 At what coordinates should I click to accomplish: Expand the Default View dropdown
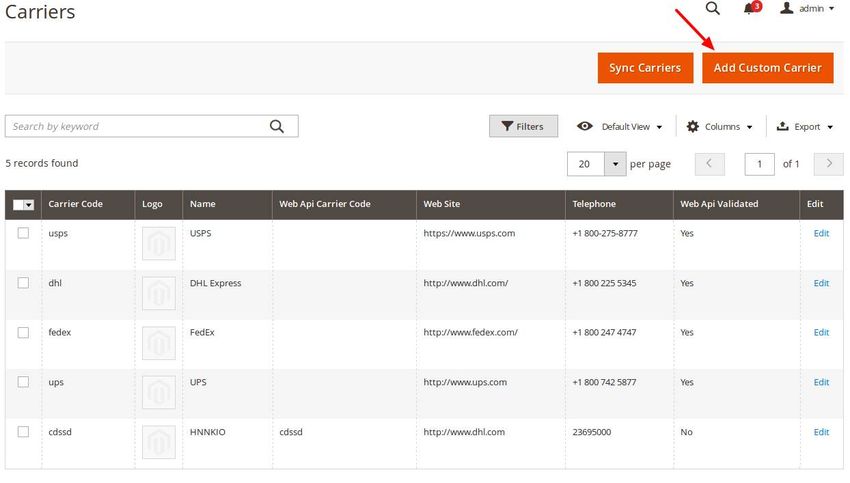click(x=620, y=126)
